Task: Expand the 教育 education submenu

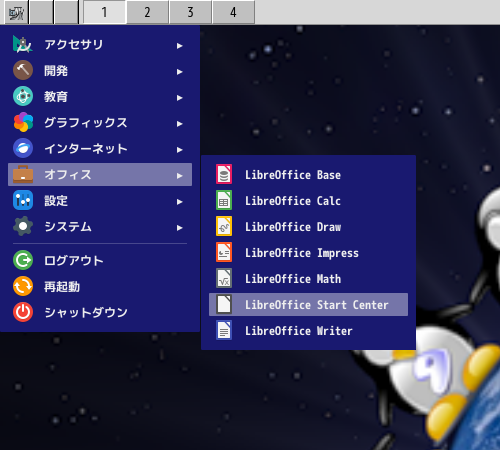Action: point(100,97)
